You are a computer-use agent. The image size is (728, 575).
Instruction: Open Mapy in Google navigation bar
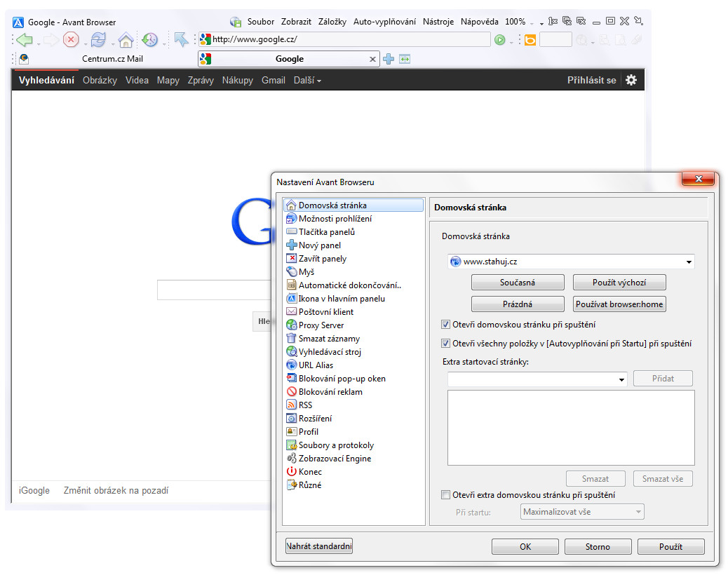tap(168, 80)
